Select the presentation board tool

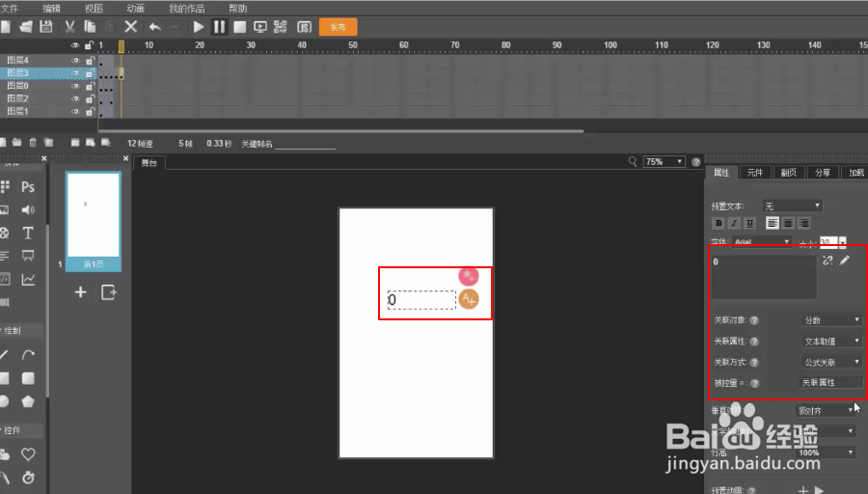pyautogui.click(x=28, y=256)
